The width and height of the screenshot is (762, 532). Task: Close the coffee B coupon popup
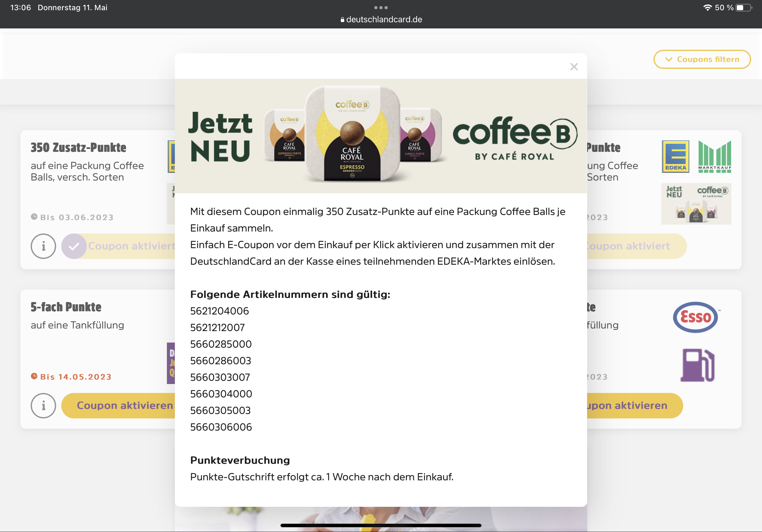tap(574, 67)
